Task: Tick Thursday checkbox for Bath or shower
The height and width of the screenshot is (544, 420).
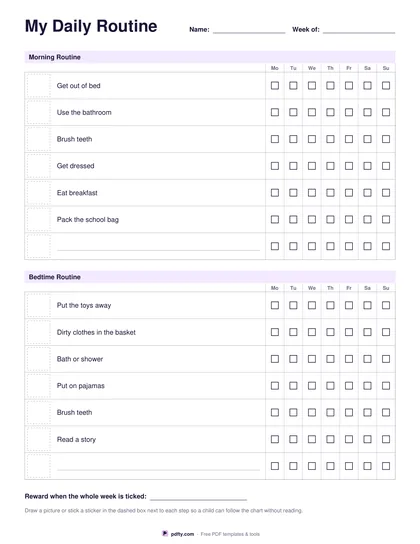Action: click(x=330, y=359)
